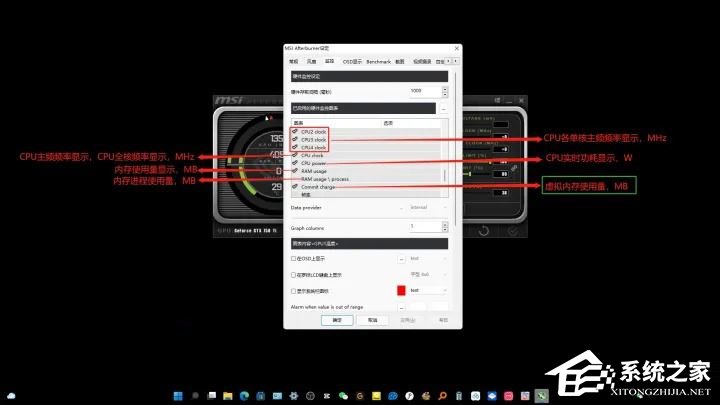Open the yellow sticky notes taskbar icon
This screenshot has height=405, width=720.
click(377, 396)
